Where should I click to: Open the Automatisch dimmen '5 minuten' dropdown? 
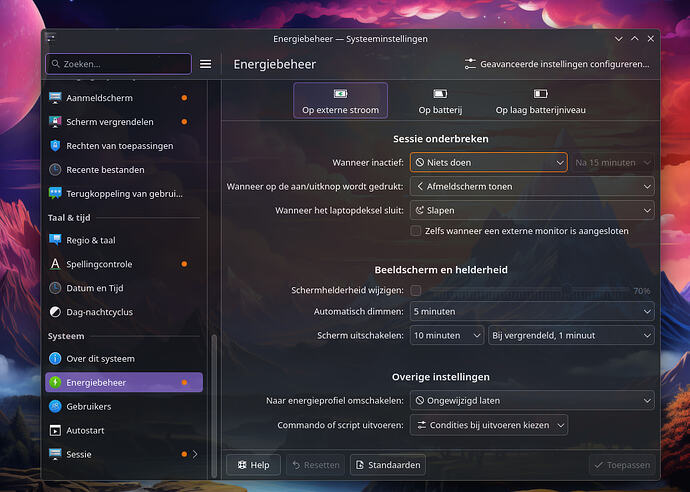[531, 311]
